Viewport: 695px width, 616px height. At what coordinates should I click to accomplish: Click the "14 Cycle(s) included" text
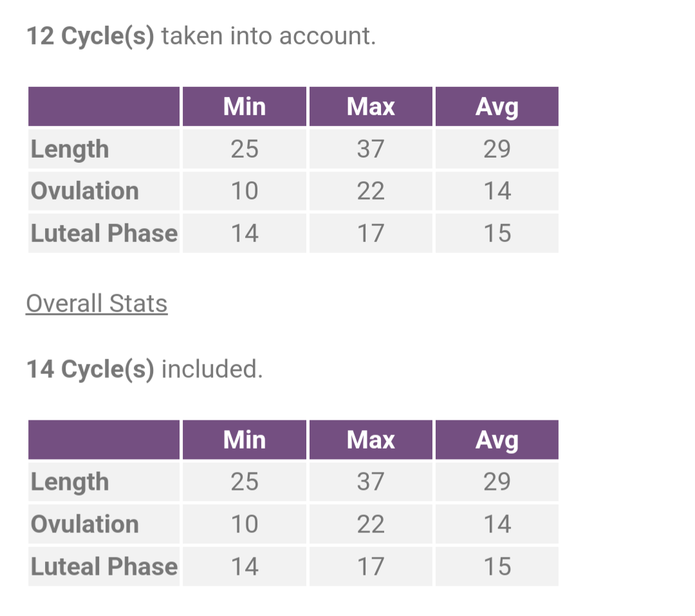[145, 369]
